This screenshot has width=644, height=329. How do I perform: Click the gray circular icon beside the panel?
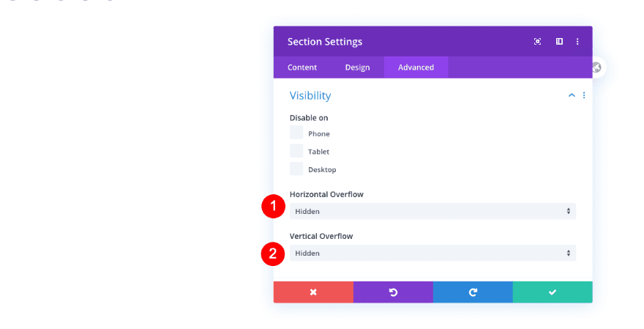point(596,67)
